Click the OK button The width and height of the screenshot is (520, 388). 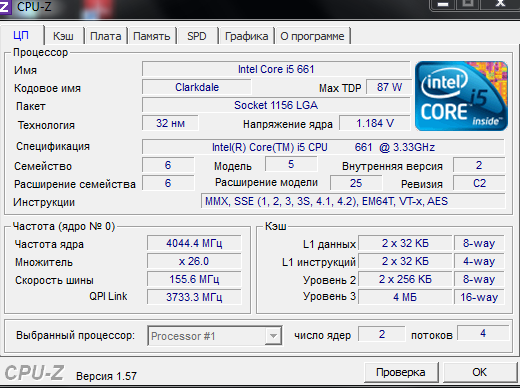point(479,372)
